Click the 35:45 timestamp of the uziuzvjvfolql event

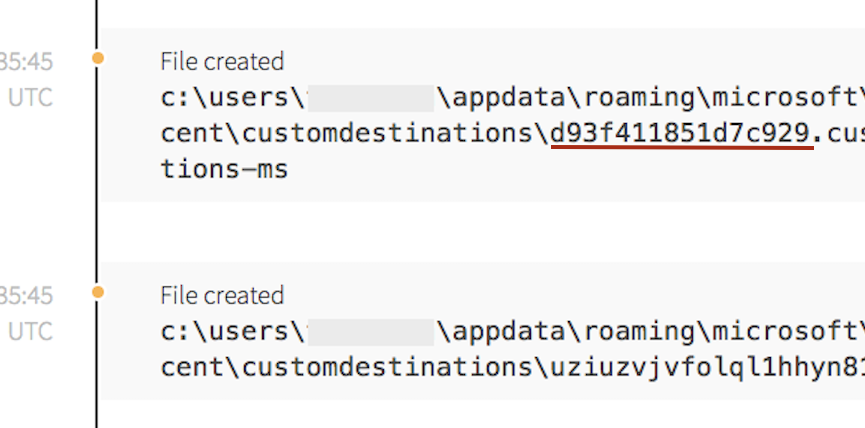coord(27,296)
